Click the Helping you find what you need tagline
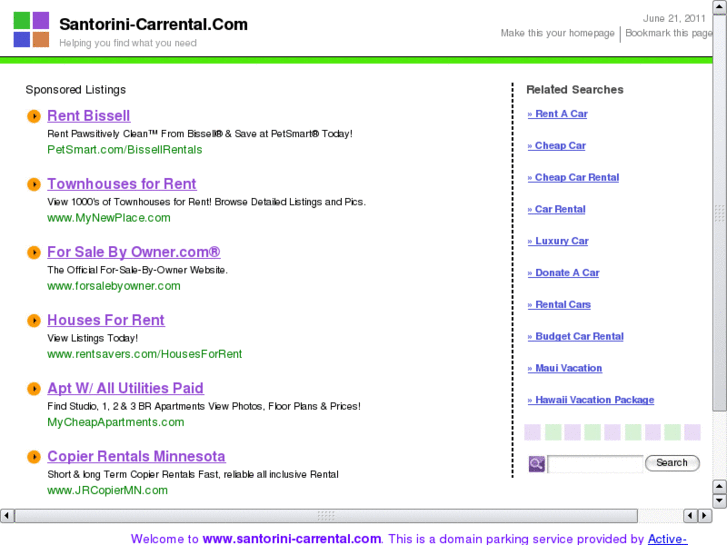The height and width of the screenshot is (545, 727). tap(128, 43)
